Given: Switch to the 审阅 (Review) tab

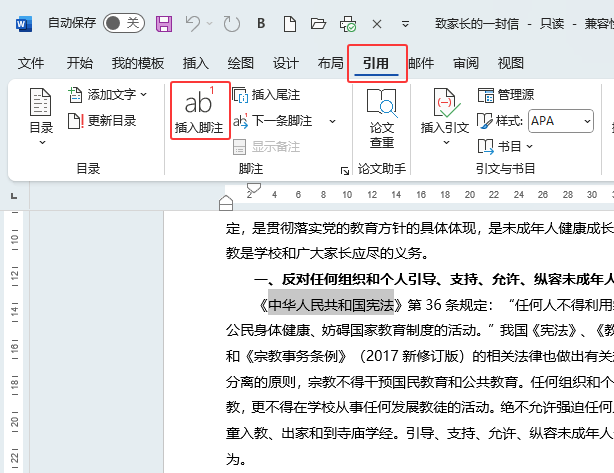Looking at the screenshot, I should coord(466,63).
